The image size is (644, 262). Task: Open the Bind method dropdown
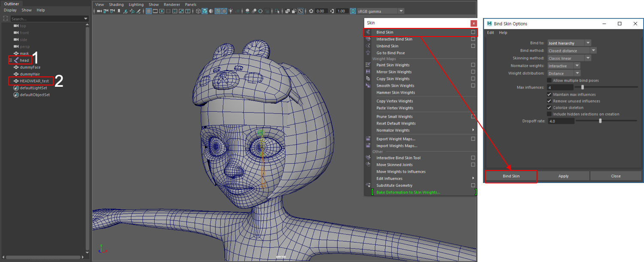click(572, 51)
